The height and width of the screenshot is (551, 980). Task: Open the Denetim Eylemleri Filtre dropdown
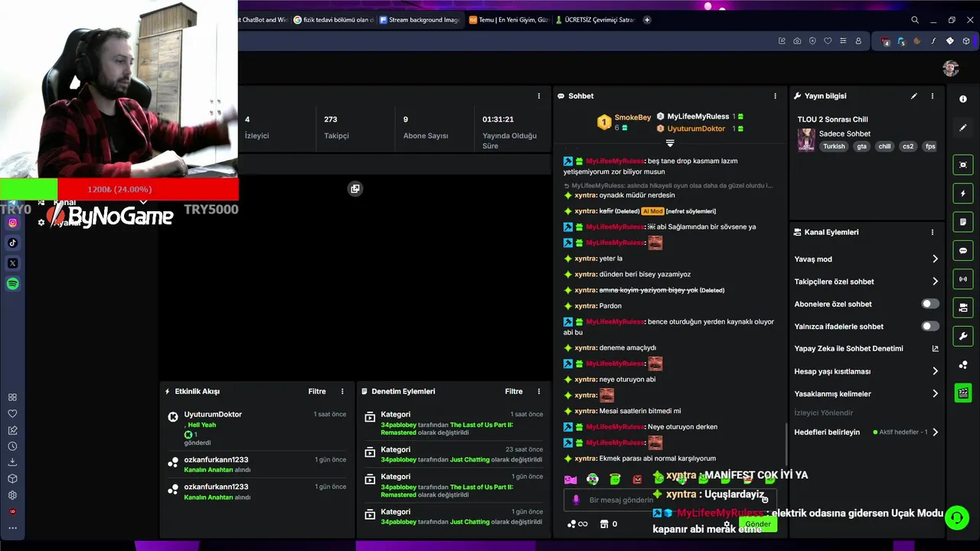click(x=514, y=392)
